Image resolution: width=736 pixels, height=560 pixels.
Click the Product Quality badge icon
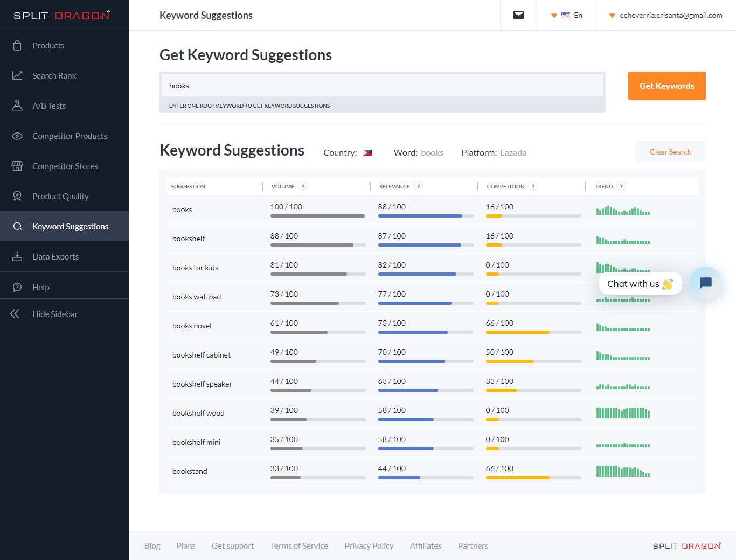coord(17,196)
